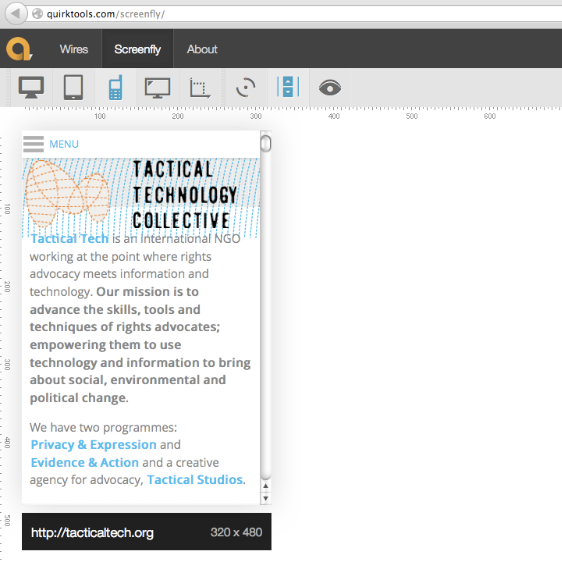The width and height of the screenshot is (562, 562).
Task: Click the Quirktools orange logo
Action: (19, 49)
